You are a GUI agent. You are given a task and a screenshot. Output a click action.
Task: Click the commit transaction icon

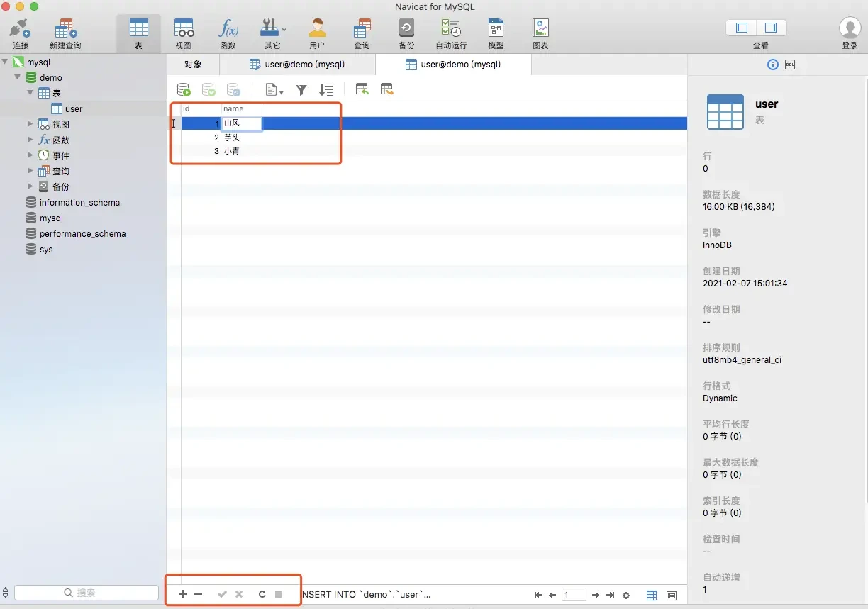click(208, 89)
